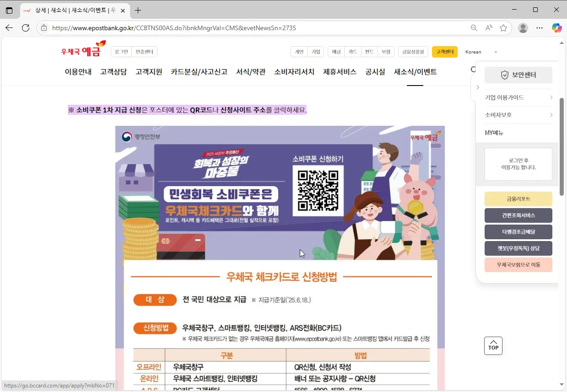The height and width of the screenshot is (392, 567).
Task: Open 새소식/이벤트 main menu
Action: pos(416,72)
